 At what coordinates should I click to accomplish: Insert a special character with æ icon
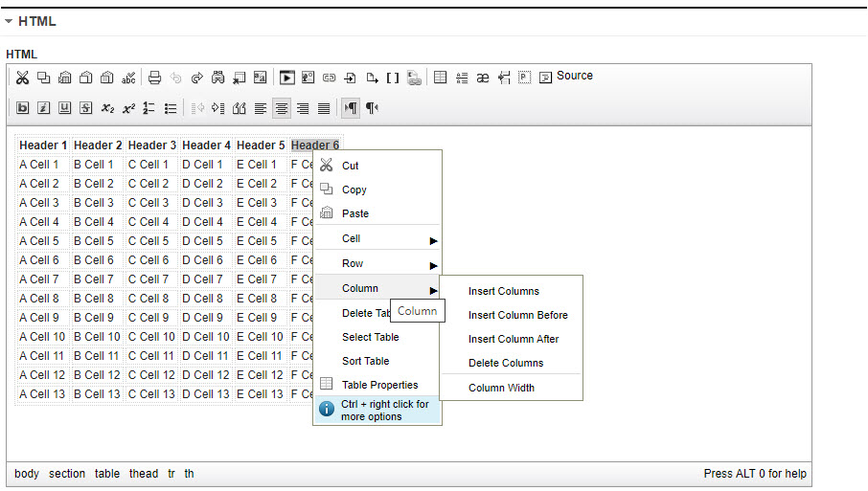pyautogui.click(x=483, y=78)
